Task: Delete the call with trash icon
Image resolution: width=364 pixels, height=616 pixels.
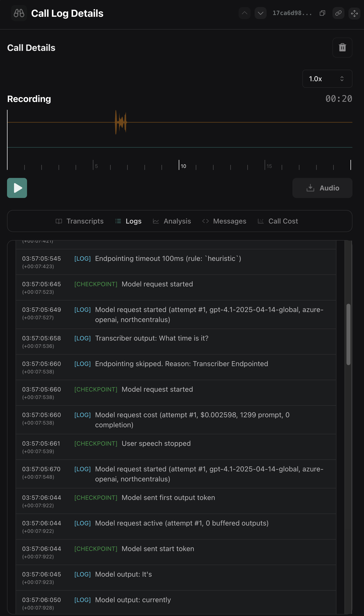Action: click(x=342, y=48)
